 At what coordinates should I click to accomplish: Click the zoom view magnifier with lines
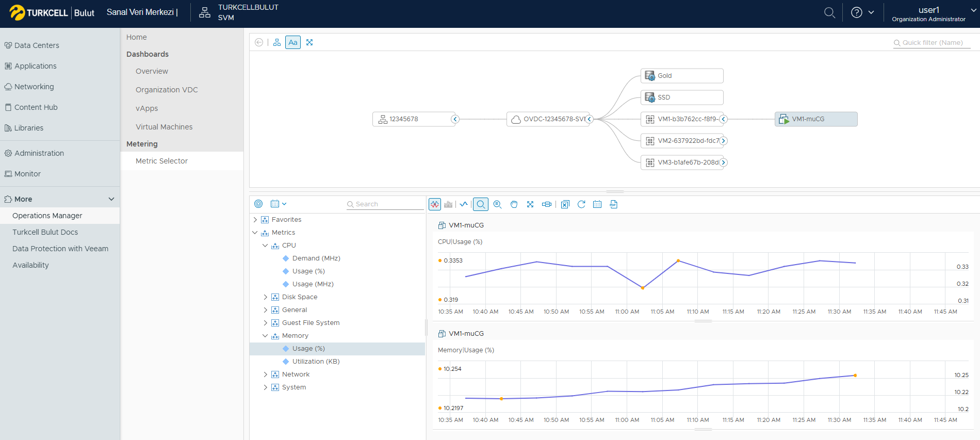coord(497,204)
